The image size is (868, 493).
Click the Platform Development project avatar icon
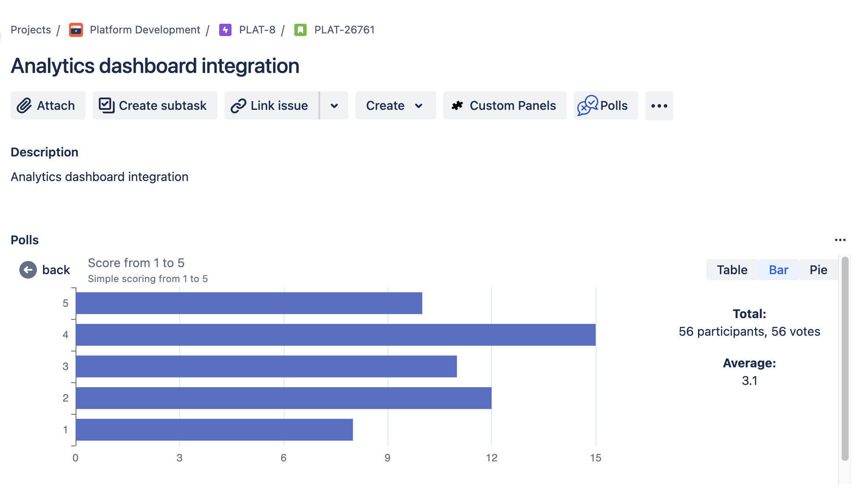76,30
